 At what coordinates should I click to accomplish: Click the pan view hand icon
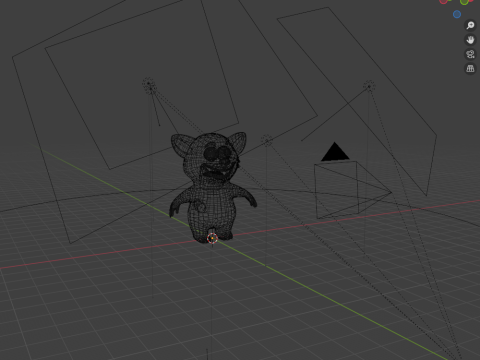point(470,40)
